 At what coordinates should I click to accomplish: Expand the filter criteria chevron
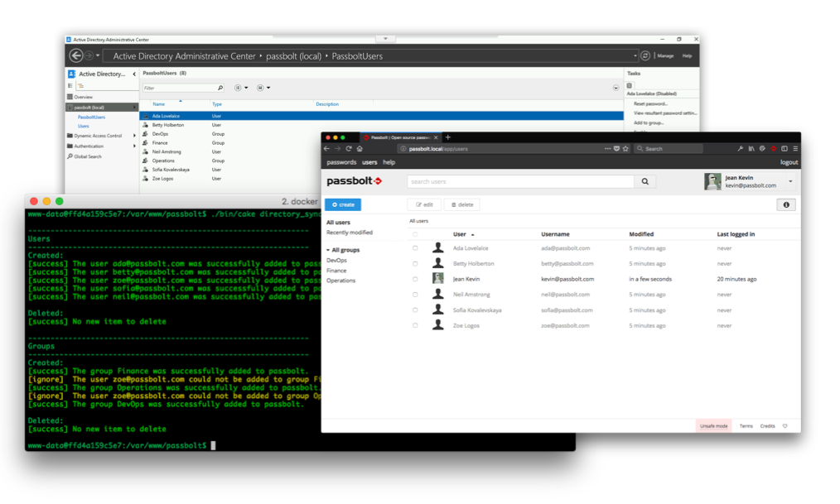[616, 88]
